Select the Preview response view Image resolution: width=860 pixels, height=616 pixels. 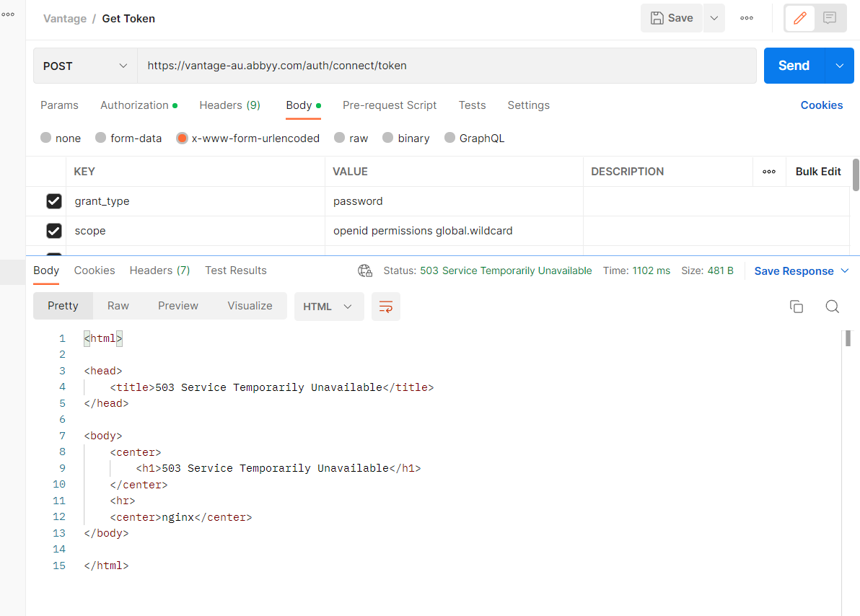(x=177, y=306)
